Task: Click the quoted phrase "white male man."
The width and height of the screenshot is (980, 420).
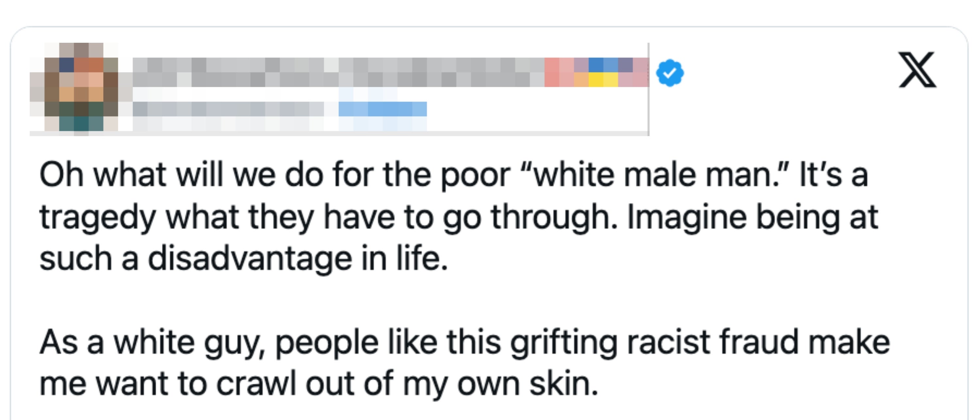Action: pos(657,175)
